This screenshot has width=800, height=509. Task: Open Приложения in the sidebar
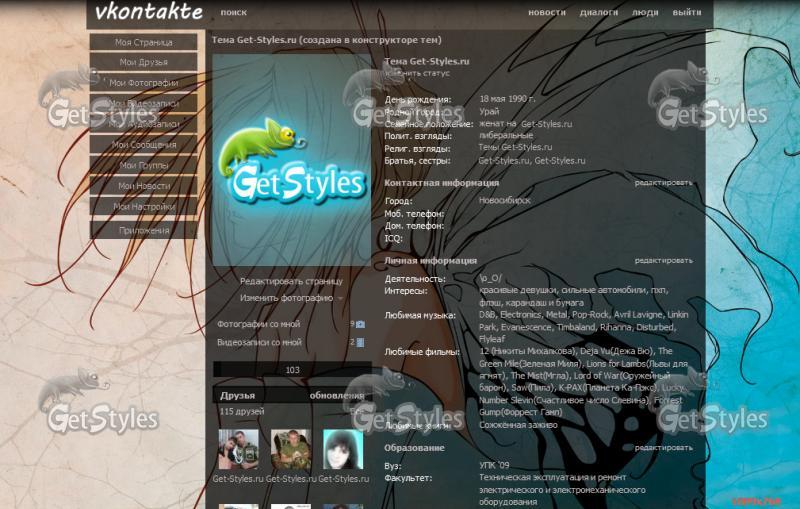tap(143, 231)
